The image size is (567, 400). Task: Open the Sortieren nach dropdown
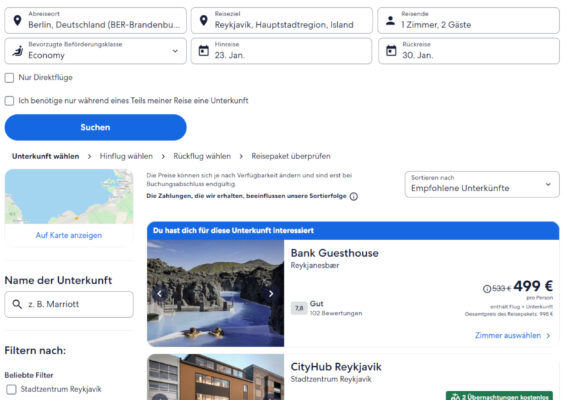coord(482,184)
